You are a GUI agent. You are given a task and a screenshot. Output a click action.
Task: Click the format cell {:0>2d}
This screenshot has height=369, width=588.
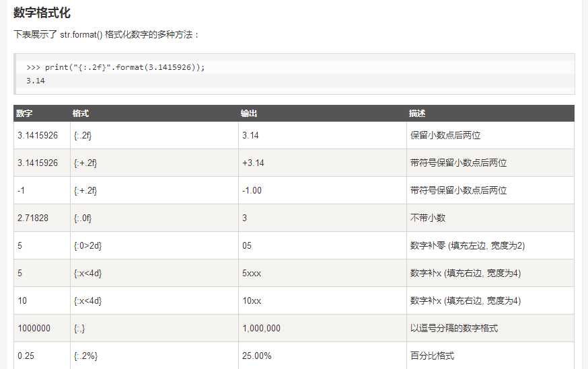click(x=88, y=246)
